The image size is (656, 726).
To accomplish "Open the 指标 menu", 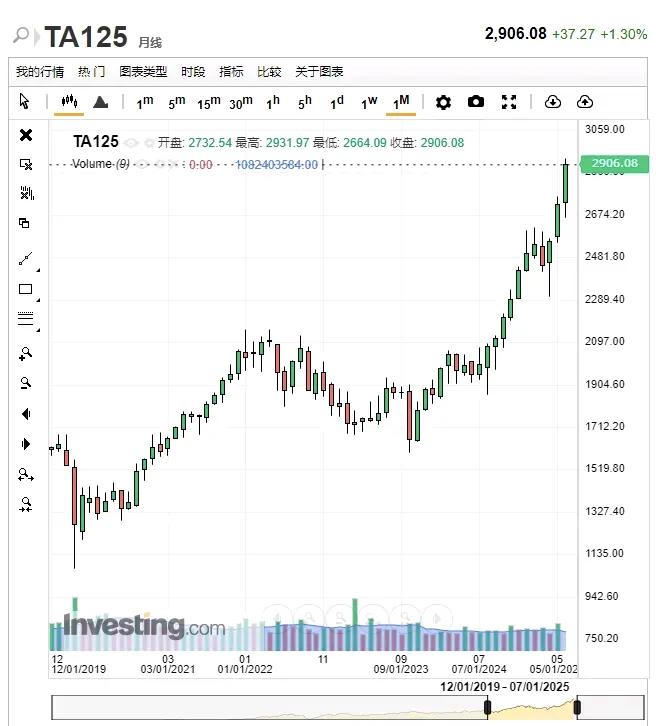I will (231, 72).
